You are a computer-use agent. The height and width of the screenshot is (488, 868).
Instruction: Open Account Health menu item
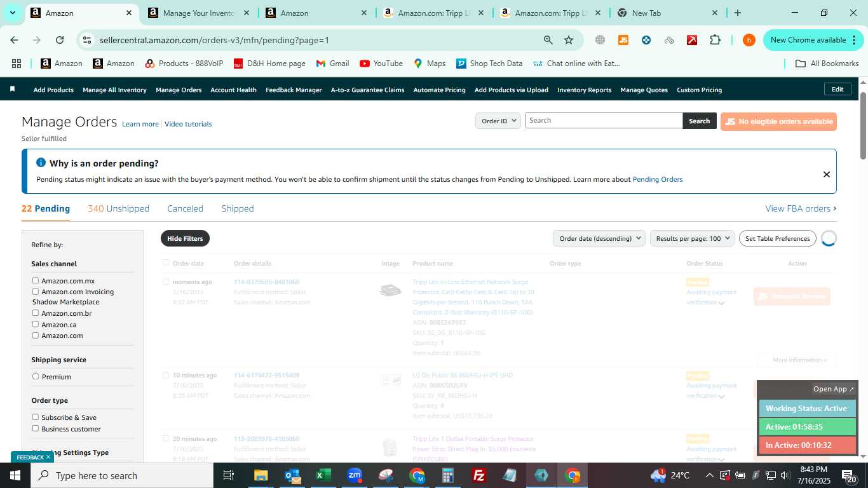pyautogui.click(x=233, y=90)
